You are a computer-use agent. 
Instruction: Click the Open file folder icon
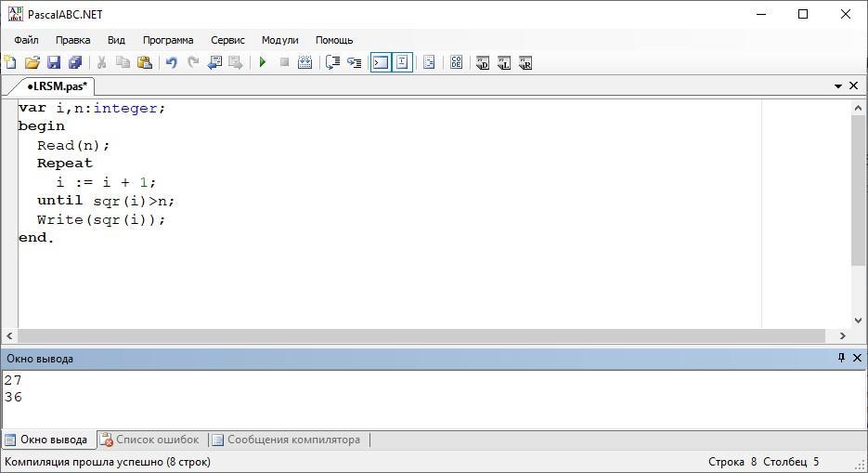click(32, 62)
